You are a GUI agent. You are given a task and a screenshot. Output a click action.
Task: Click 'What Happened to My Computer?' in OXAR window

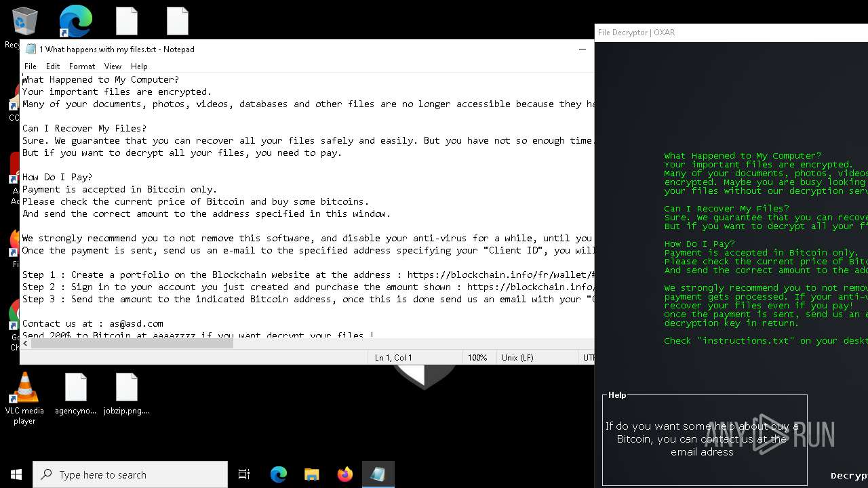[743, 155]
